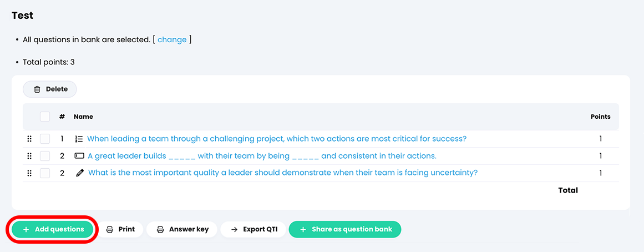Check the box for the great leader question
The height and width of the screenshot is (252, 644).
pos(45,156)
